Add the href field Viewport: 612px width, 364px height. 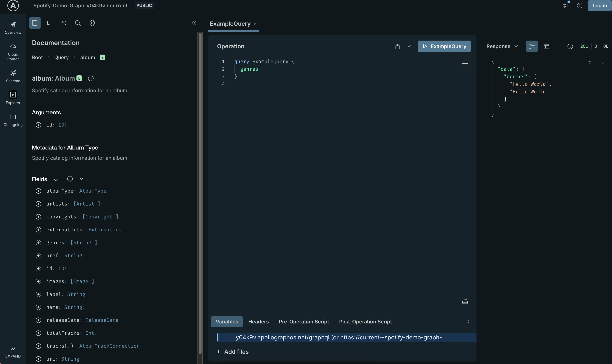(38, 256)
